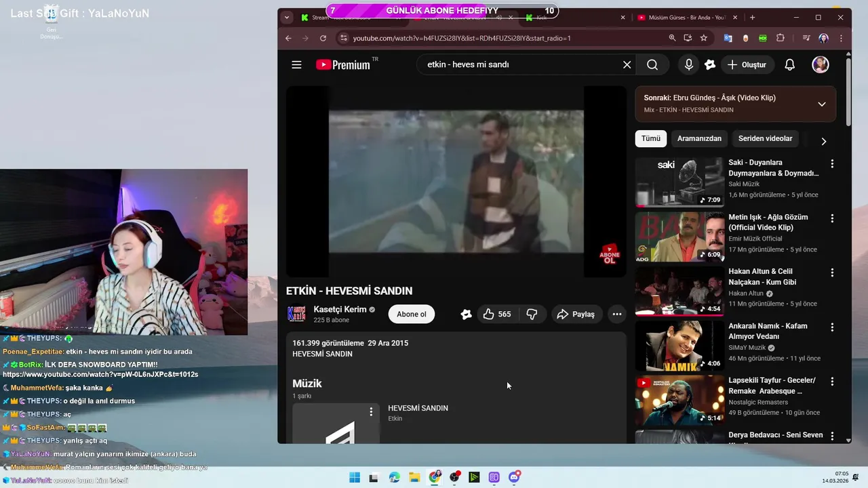Open Chrome zoom magnifier in address bar
The image size is (868, 488).
coord(672,38)
